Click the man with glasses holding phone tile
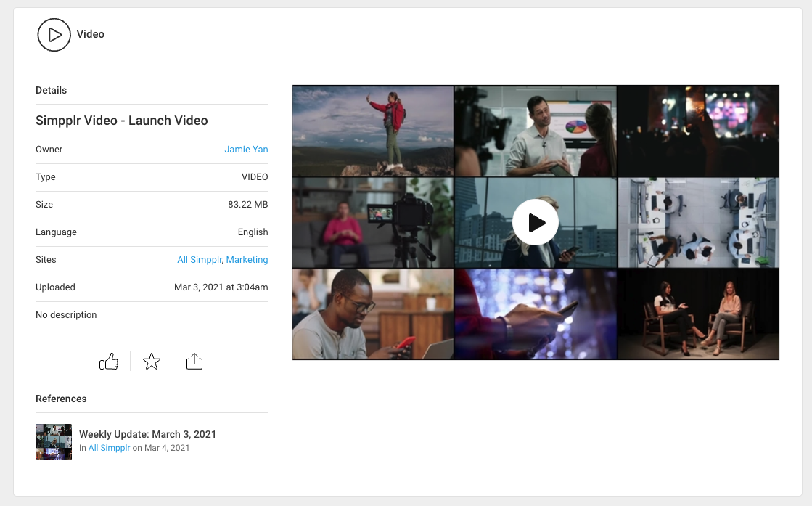This screenshot has height=506, width=812. tap(373, 314)
